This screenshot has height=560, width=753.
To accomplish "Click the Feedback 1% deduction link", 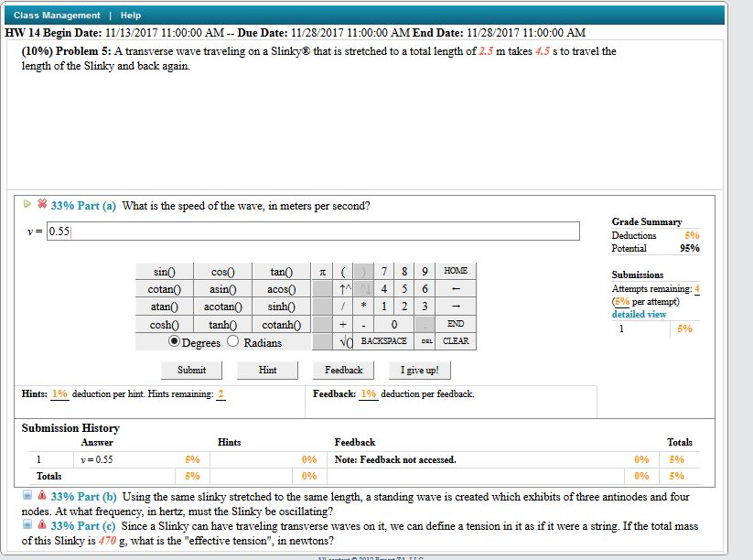I will (x=369, y=394).
